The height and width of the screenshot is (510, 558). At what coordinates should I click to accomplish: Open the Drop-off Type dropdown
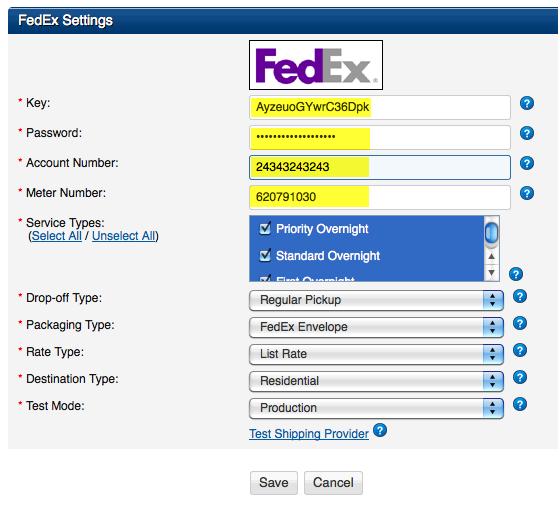point(376,300)
